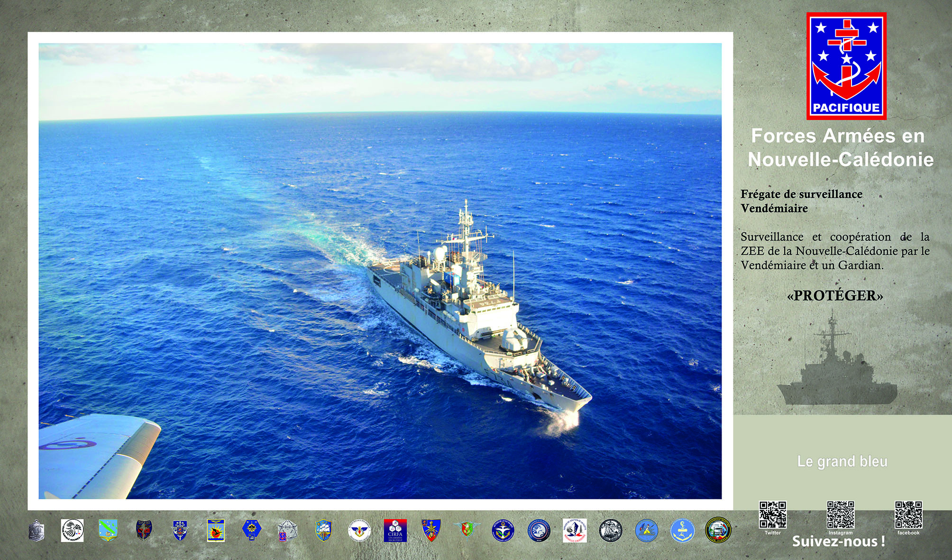The height and width of the screenshot is (560, 952).
Task: Click the Gendarmerie Maritime round badge
Action: [x=718, y=530]
